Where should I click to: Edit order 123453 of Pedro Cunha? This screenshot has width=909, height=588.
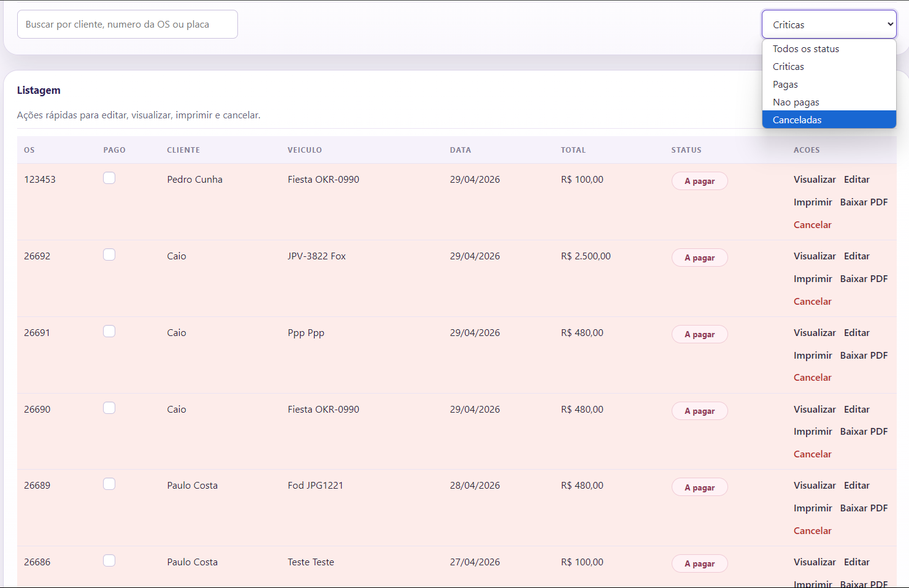coord(857,180)
